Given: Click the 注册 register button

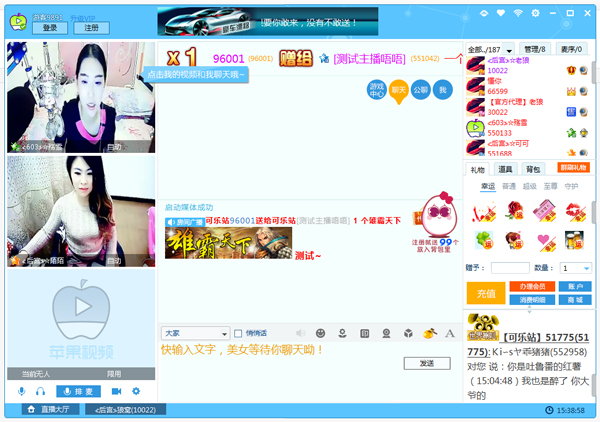Looking at the screenshot, I should [x=91, y=28].
